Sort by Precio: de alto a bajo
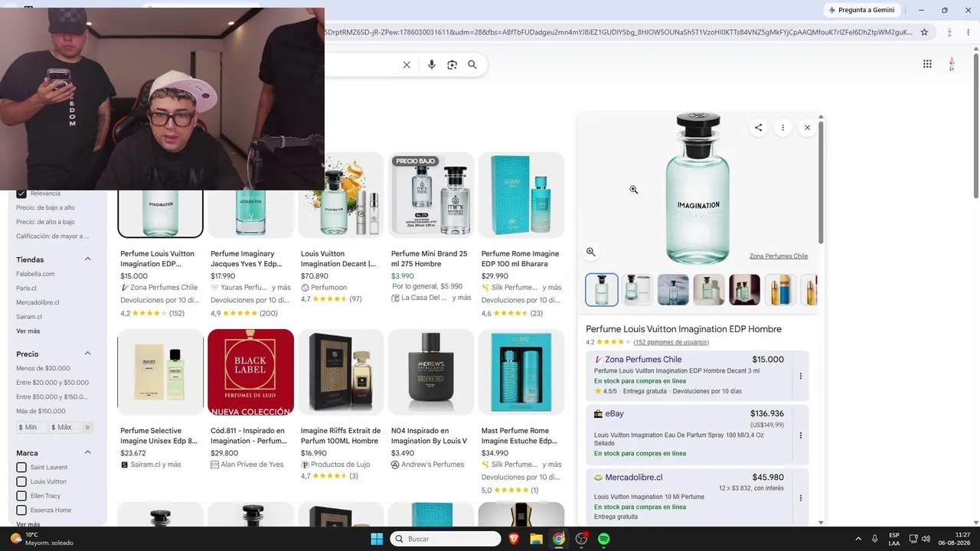980x551 pixels. (x=45, y=222)
